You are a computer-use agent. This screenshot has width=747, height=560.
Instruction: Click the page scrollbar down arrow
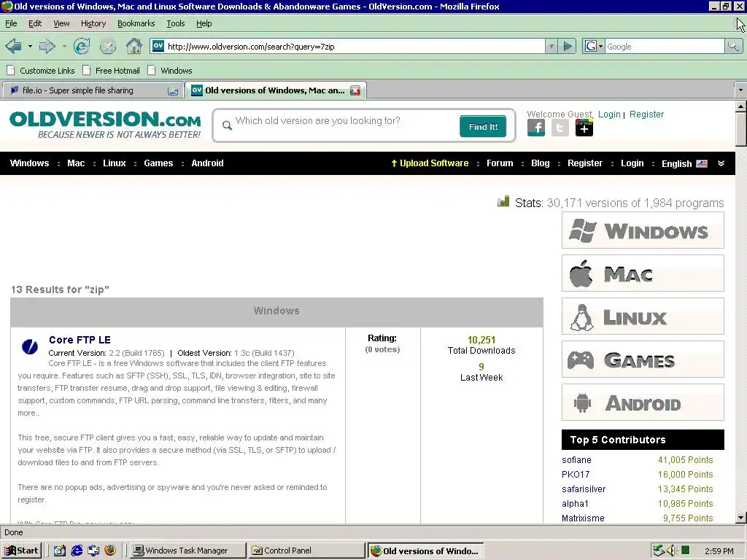pyautogui.click(x=740, y=517)
